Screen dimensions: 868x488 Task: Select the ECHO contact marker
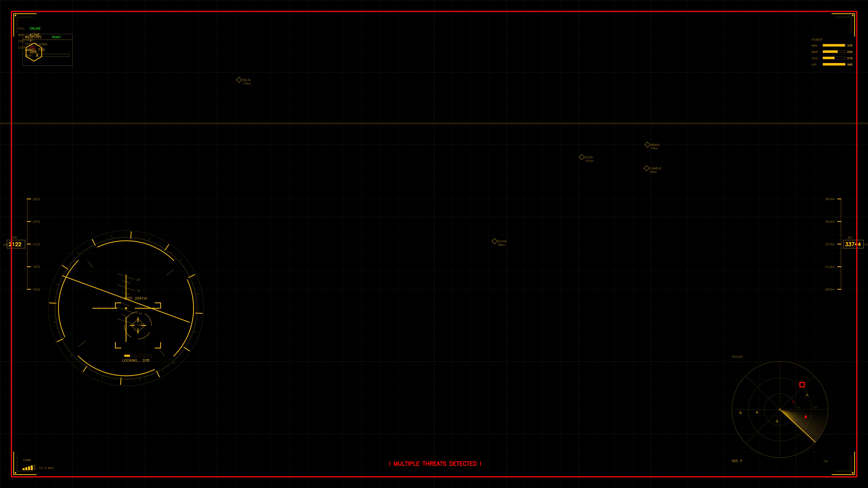coord(582,157)
